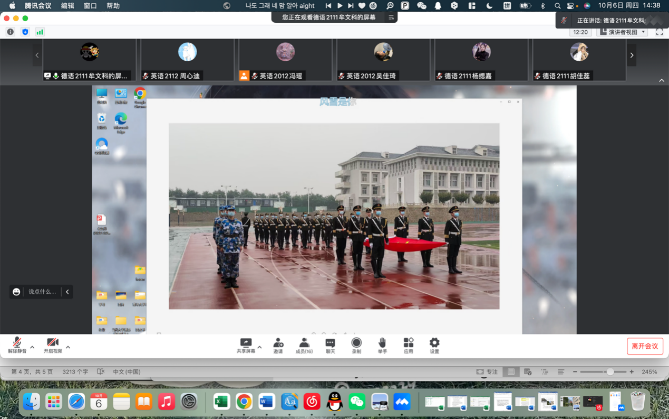Open the 成员 members list icon
This screenshot has height=419, width=669.
click(304, 342)
